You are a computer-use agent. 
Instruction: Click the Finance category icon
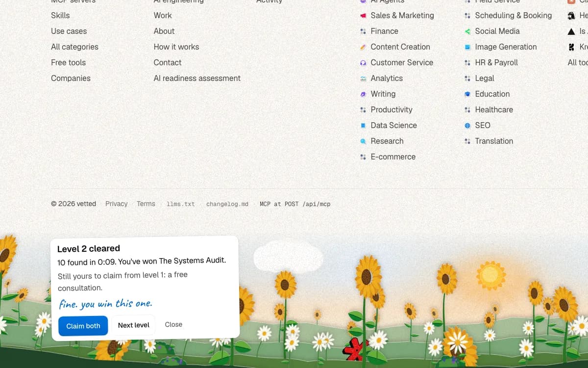tap(363, 31)
